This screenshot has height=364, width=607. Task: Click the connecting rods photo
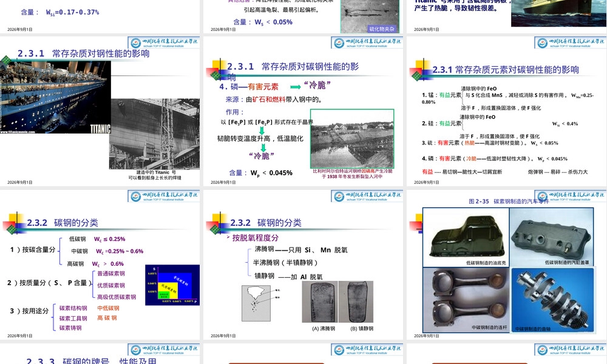pyautogui.click(x=466, y=300)
